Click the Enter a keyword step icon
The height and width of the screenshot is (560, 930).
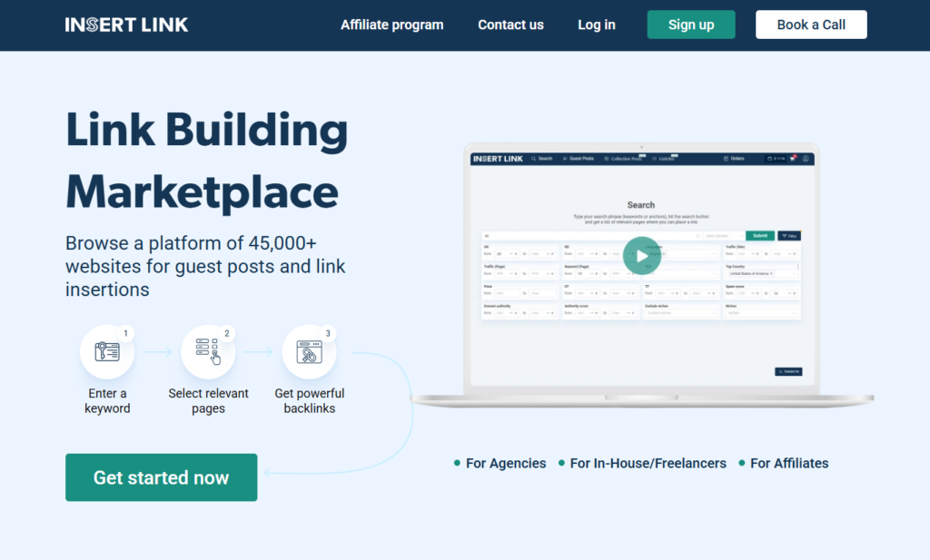pyautogui.click(x=107, y=352)
